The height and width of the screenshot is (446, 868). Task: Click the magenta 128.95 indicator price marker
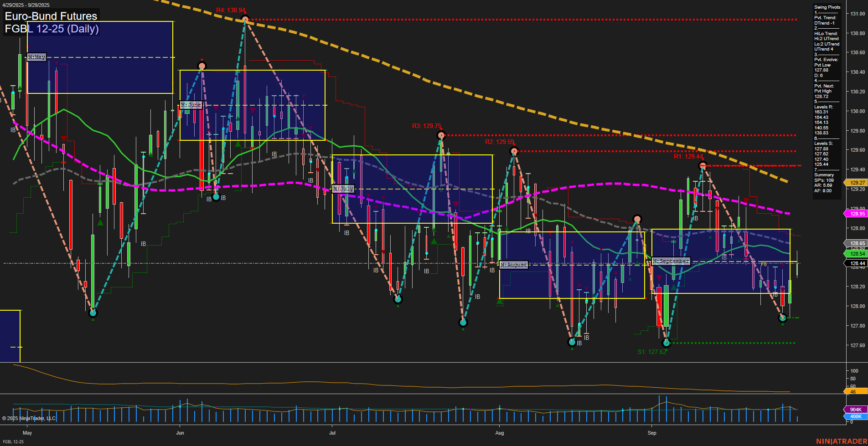pos(856,213)
